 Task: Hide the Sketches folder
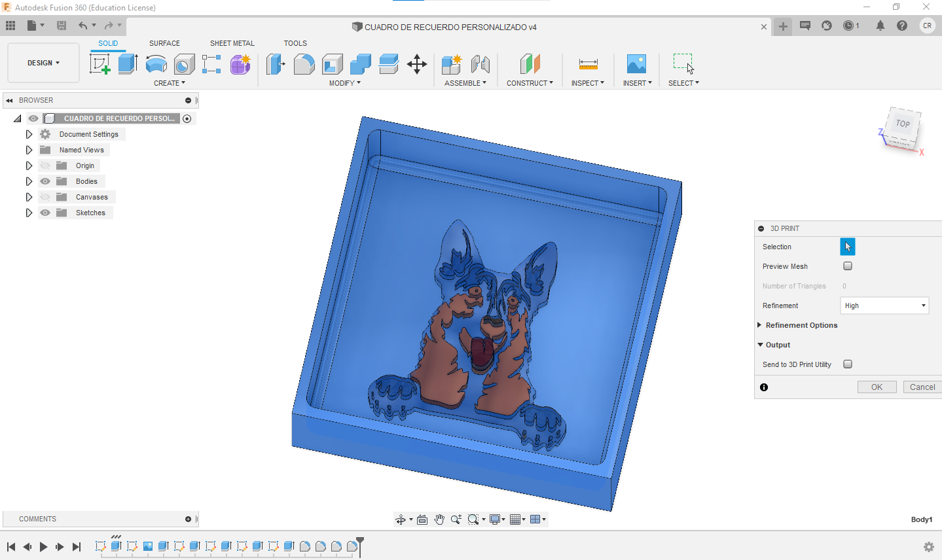pyautogui.click(x=45, y=213)
